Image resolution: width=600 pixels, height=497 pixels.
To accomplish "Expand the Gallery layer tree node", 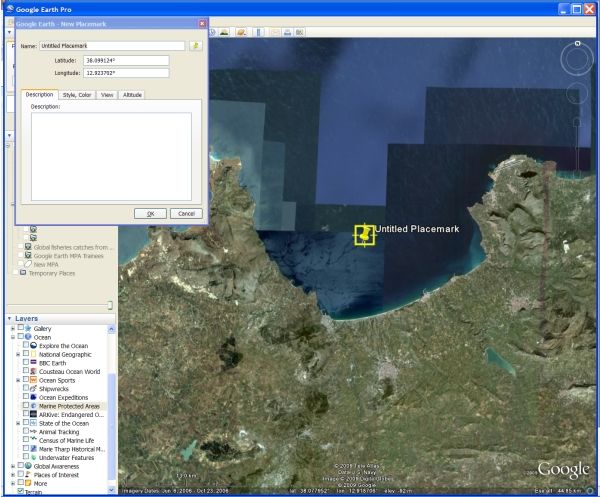I will click(x=13, y=329).
